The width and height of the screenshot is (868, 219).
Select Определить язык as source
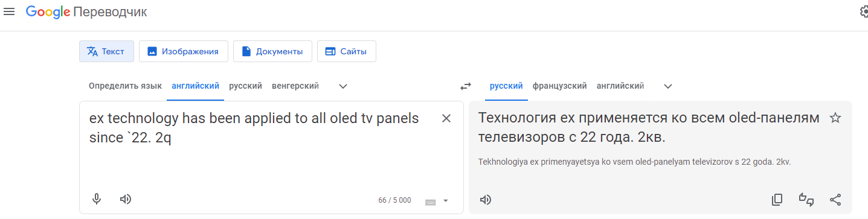tap(125, 86)
